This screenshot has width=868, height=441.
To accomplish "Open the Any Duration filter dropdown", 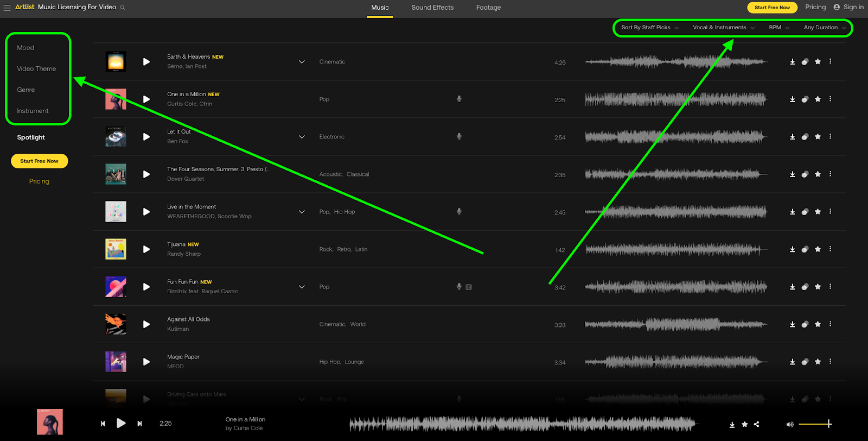I will point(825,27).
